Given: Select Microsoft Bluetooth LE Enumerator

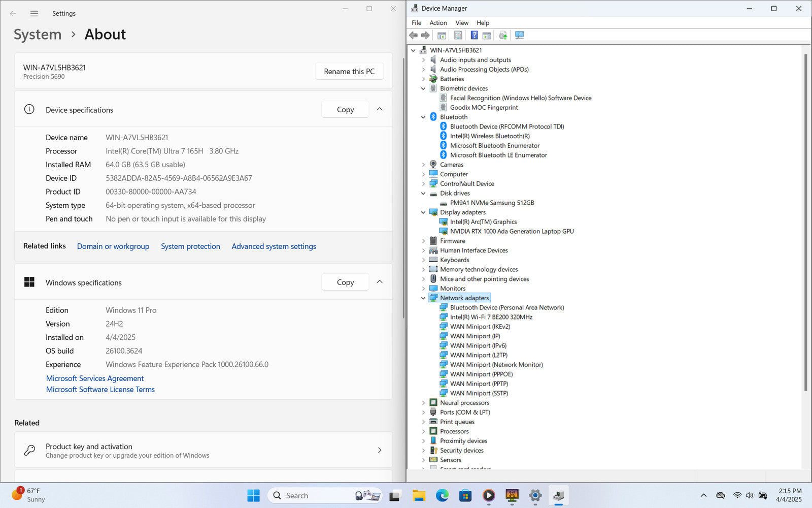Looking at the screenshot, I should pos(498,155).
